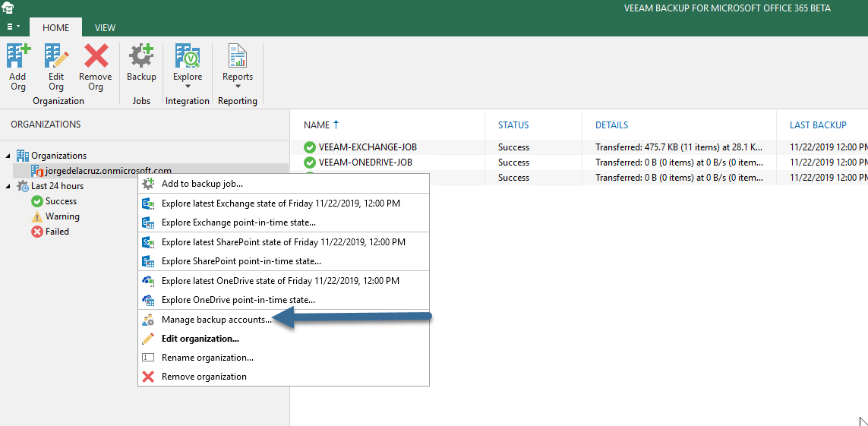Click the rename box icon in context menu
This screenshot has height=426, width=868.
[x=148, y=358]
